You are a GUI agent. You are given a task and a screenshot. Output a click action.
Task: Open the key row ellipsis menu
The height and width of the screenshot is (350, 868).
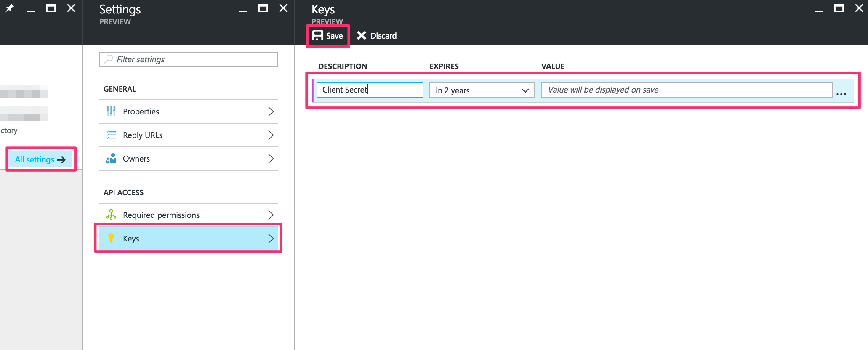(841, 94)
